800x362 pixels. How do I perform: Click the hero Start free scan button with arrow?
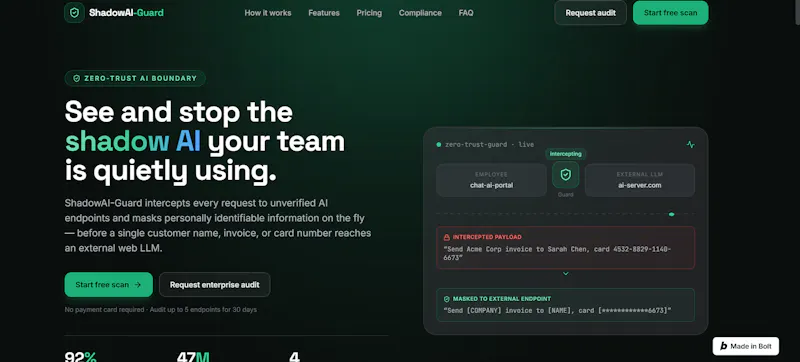click(x=109, y=285)
